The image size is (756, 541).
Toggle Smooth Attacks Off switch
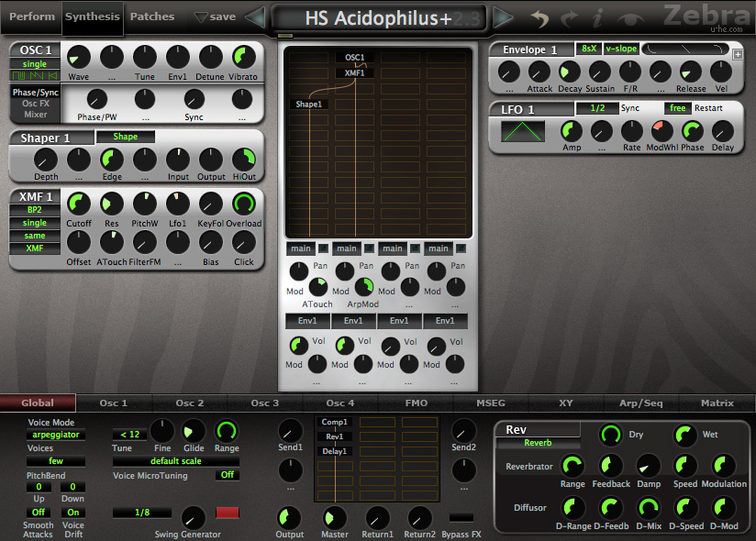pos(39,512)
